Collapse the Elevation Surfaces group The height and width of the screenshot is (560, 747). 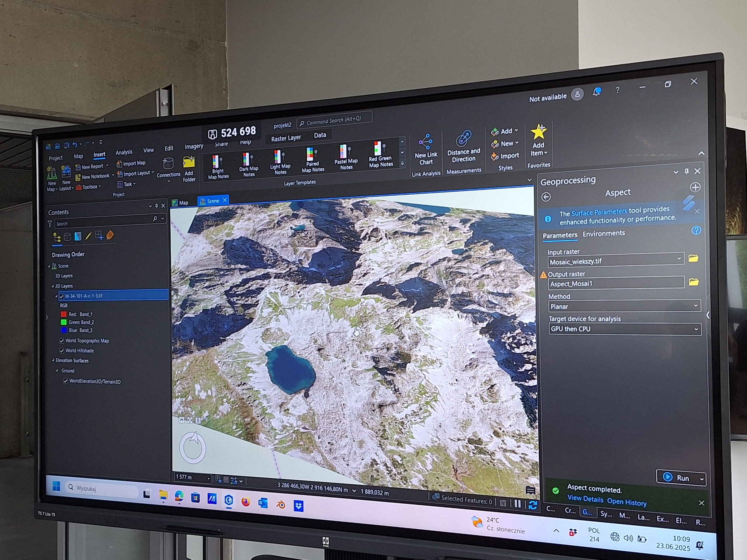coord(53,360)
